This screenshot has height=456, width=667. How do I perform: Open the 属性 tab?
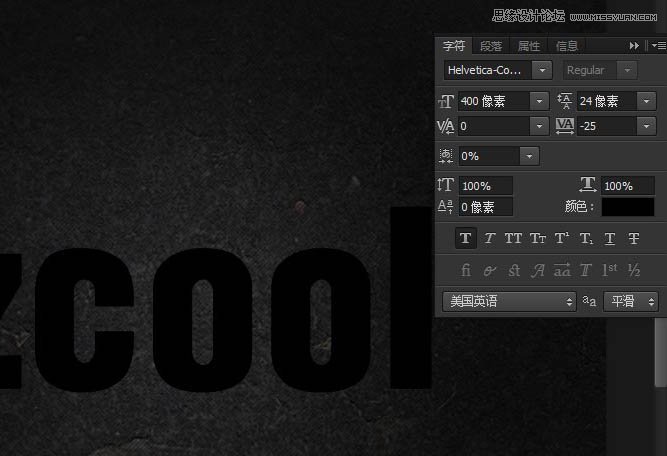pyautogui.click(x=529, y=46)
